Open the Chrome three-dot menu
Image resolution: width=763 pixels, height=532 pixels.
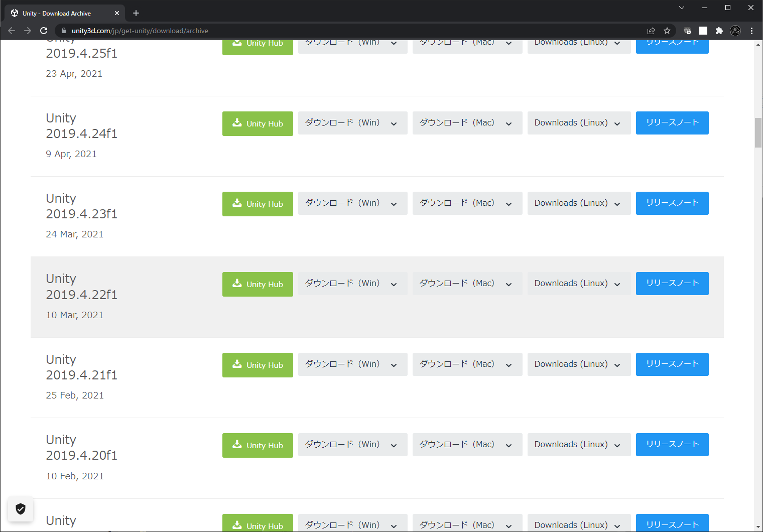[x=751, y=31]
